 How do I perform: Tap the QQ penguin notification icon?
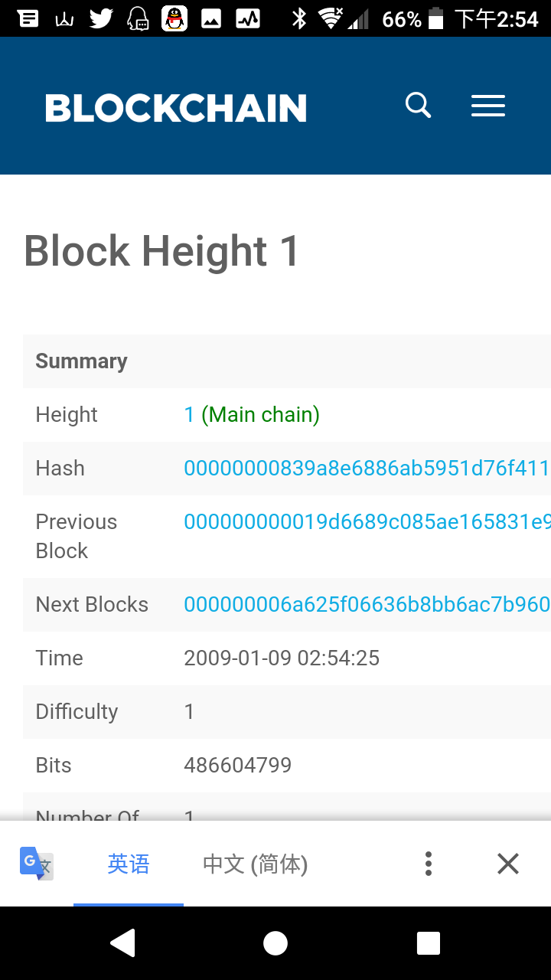click(175, 18)
